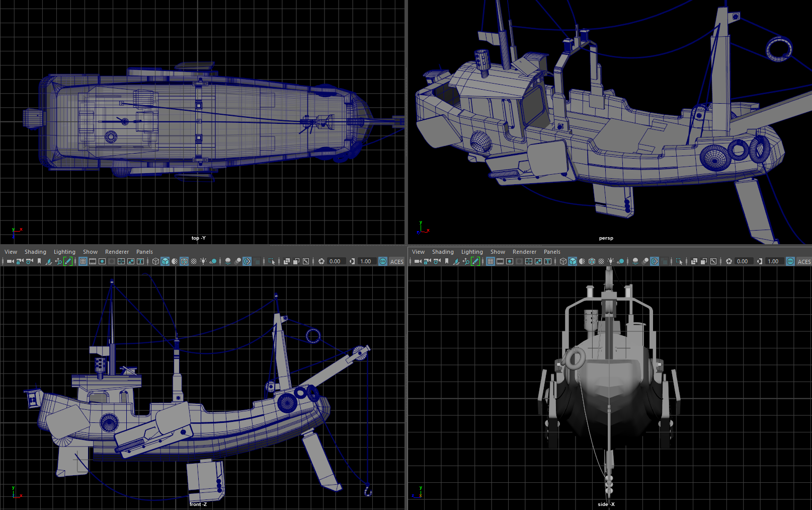Screen dimensions: 812x510
Task: Click Use All Lights in side panel
Action: click(611, 261)
